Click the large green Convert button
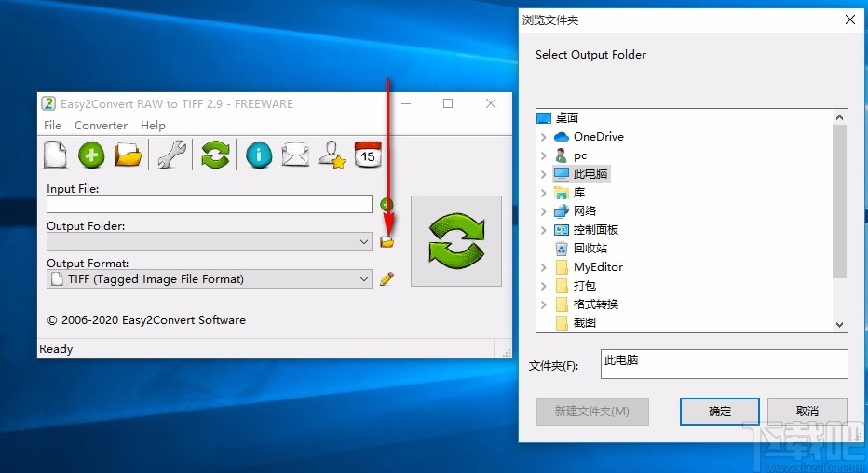The height and width of the screenshot is (473, 868). coord(456,241)
